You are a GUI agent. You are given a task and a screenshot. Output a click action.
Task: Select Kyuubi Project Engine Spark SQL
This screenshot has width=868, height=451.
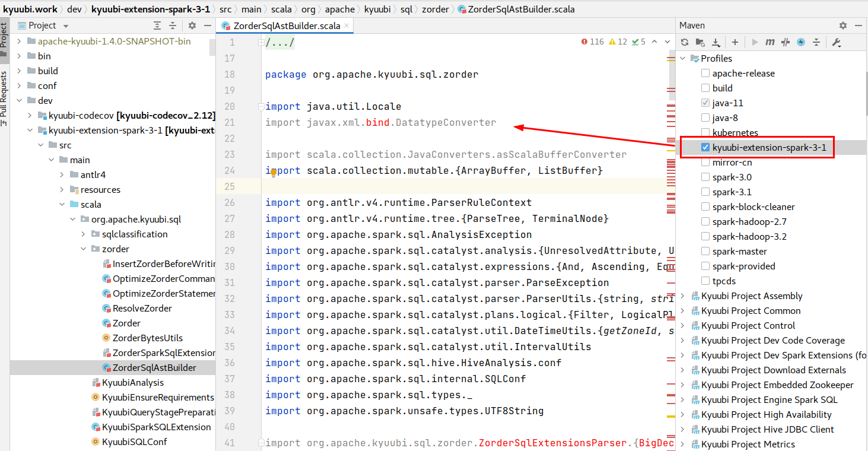pos(769,399)
